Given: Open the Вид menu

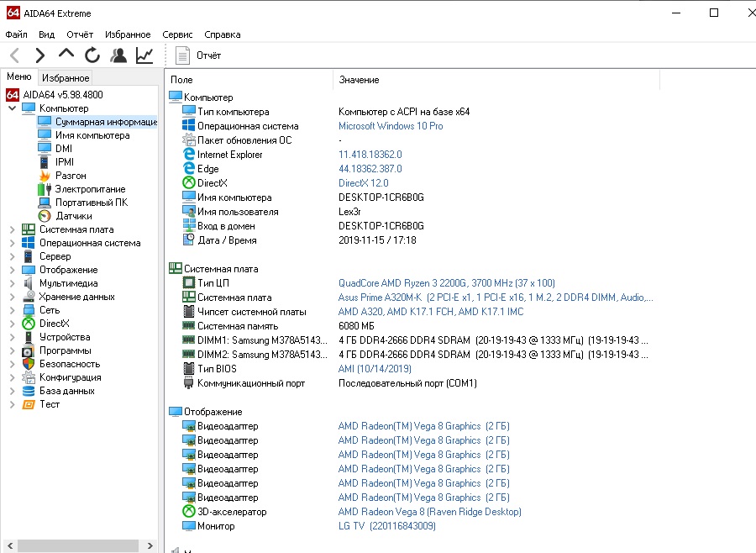Looking at the screenshot, I should (x=47, y=34).
